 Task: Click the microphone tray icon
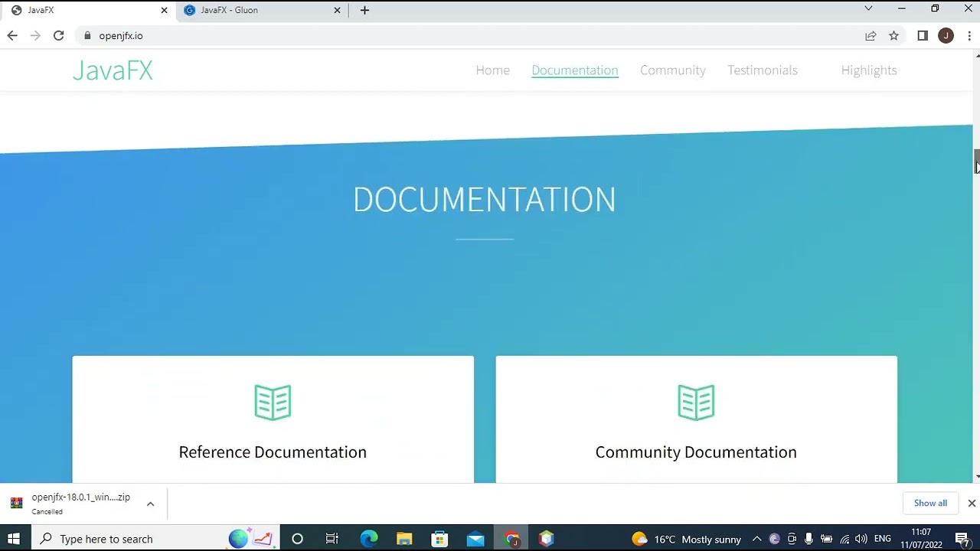point(808,539)
